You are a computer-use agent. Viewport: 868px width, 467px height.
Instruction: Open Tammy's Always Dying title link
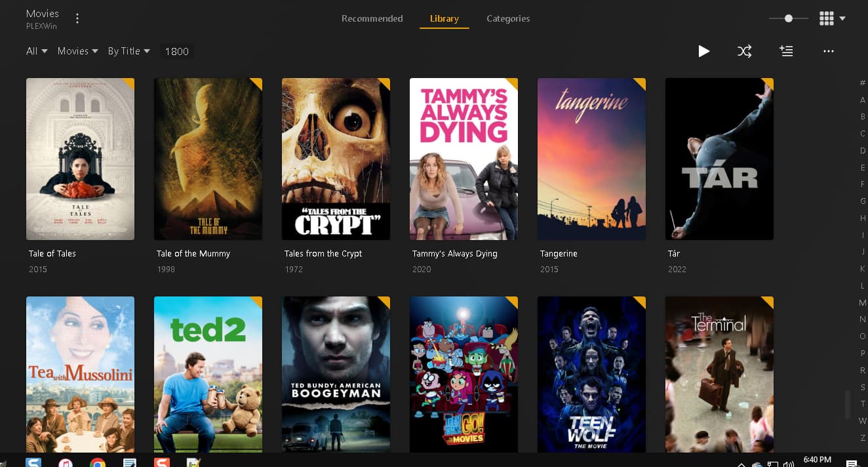tap(454, 253)
